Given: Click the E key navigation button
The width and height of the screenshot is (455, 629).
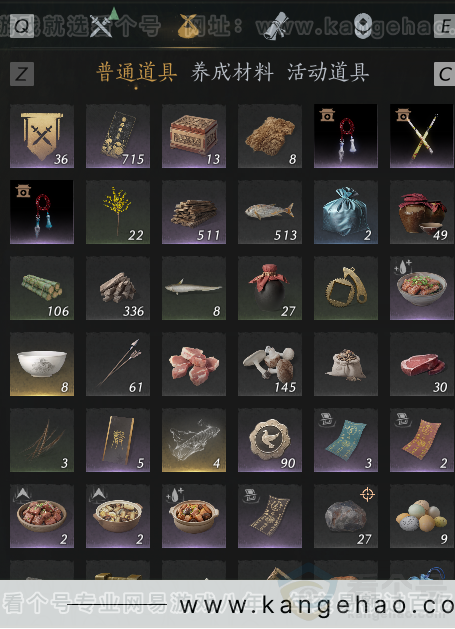Looking at the screenshot, I should click(x=445, y=26).
